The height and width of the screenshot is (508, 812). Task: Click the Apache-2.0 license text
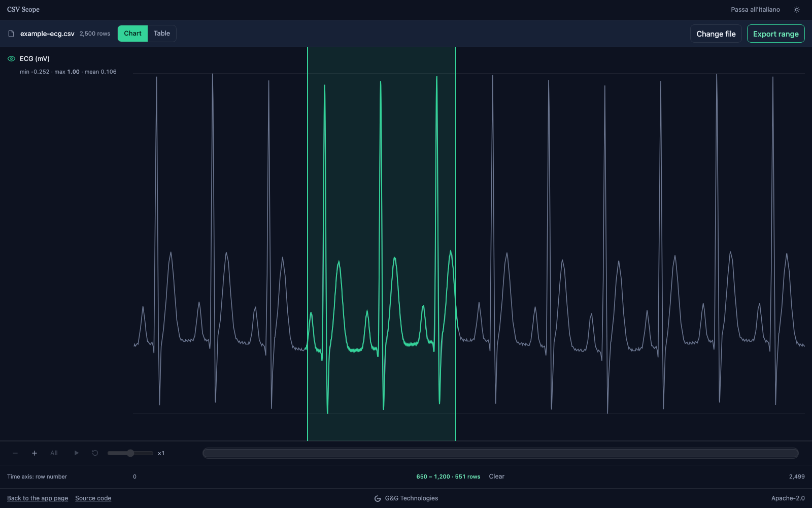point(788,498)
